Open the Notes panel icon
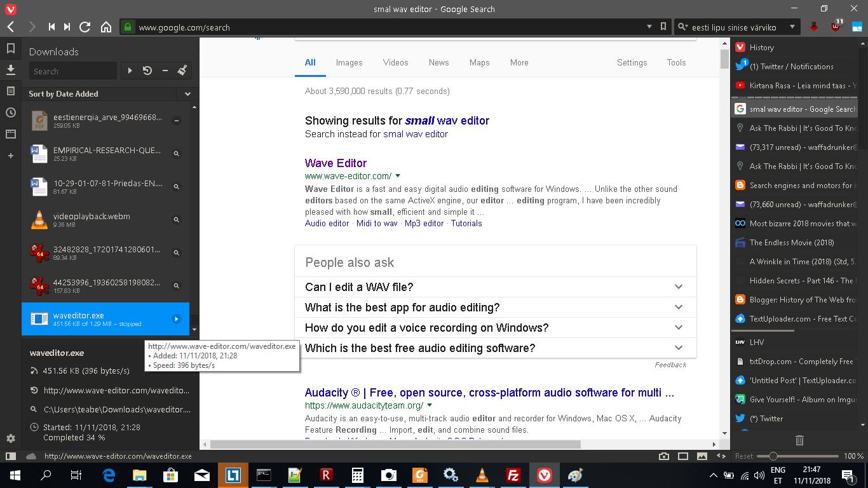This screenshot has width=868, height=488. click(x=10, y=91)
